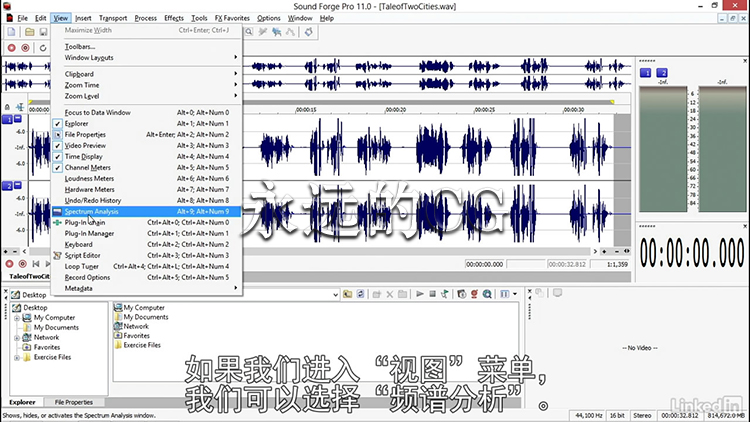Screen dimensions: 750x422
Task: Toggle File Properties in View menu
Action: 146,134
